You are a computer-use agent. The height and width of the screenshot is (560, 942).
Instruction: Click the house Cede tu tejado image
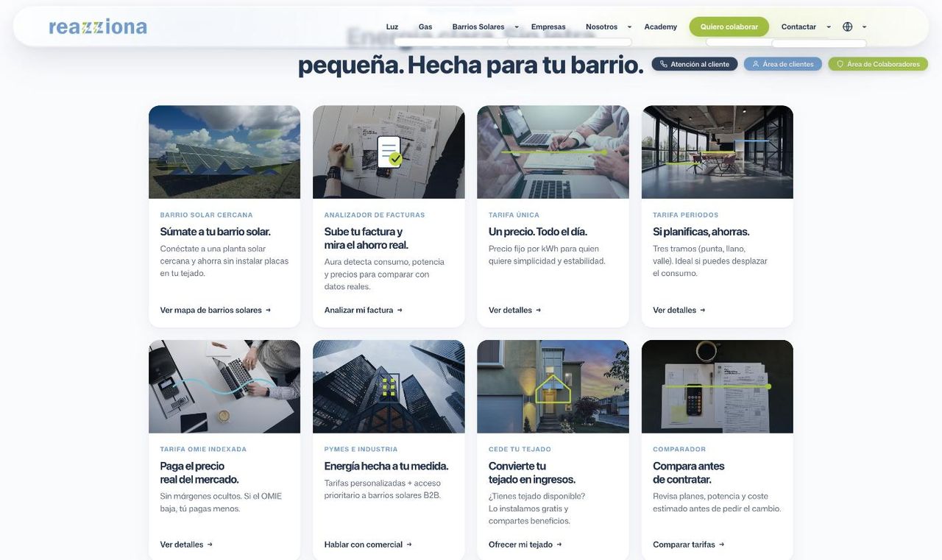[x=553, y=386]
